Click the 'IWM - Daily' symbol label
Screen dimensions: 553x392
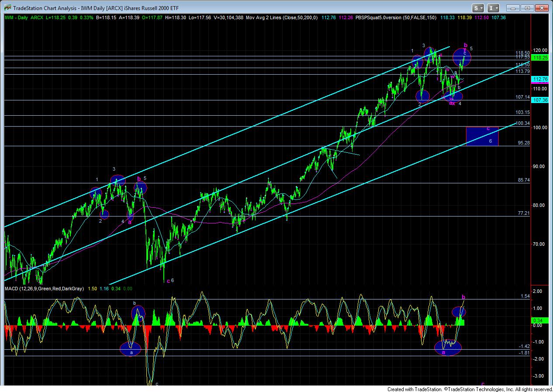[x=17, y=17]
